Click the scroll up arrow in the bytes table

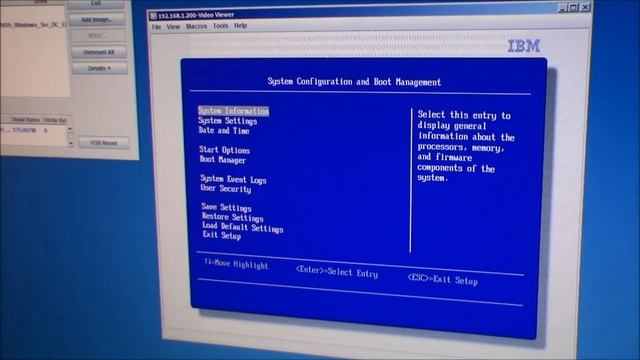[x=70, y=130]
